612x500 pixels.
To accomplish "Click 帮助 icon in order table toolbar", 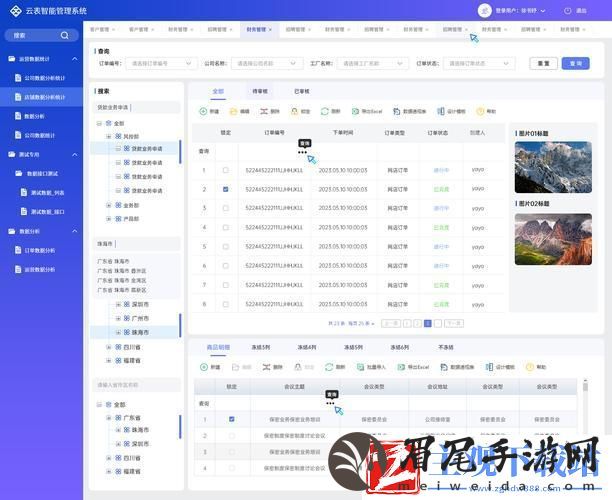I will click(x=480, y=111).
